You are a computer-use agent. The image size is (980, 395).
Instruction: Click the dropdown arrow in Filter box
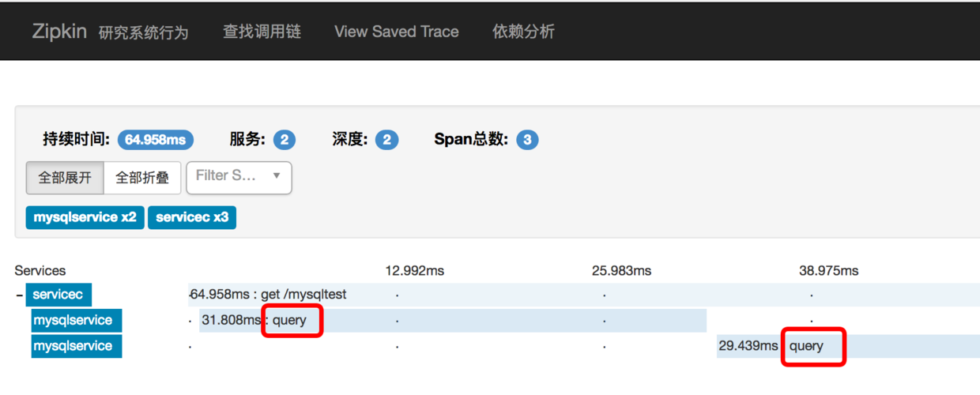[x=277, y=175]
